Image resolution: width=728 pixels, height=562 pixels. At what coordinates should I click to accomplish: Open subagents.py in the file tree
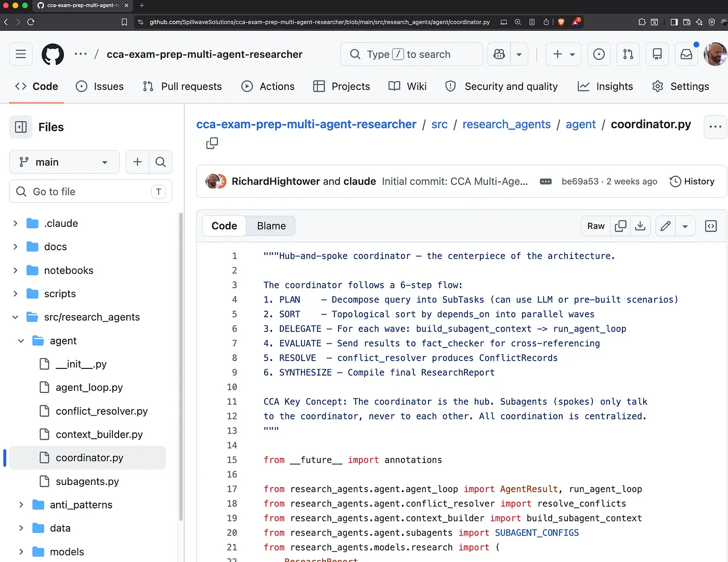tap(87, 481)
